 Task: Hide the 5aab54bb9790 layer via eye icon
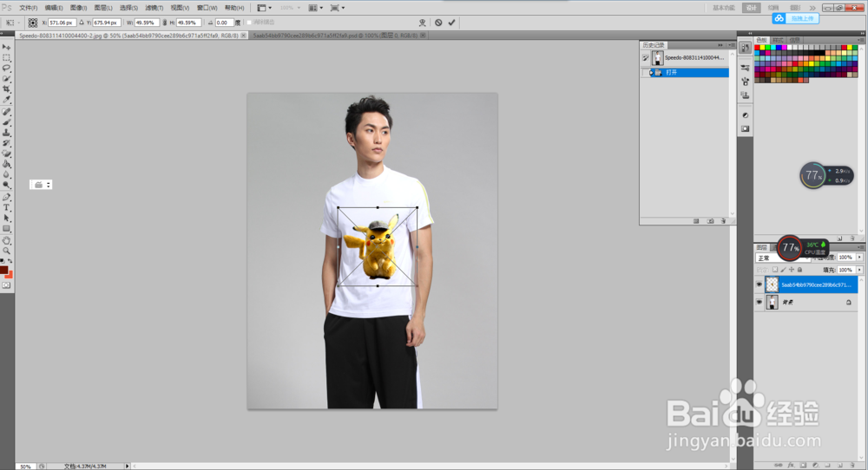tap(759, 284)
